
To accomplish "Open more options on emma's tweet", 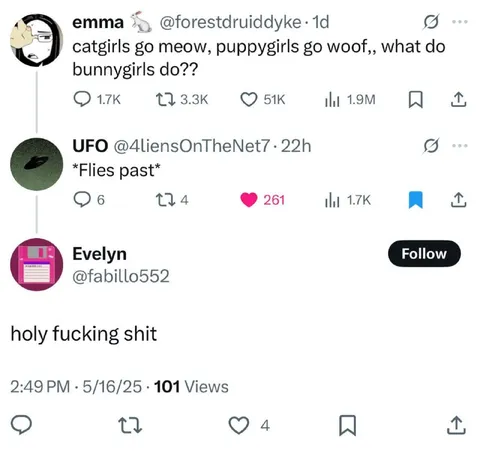I will (460, 22).
